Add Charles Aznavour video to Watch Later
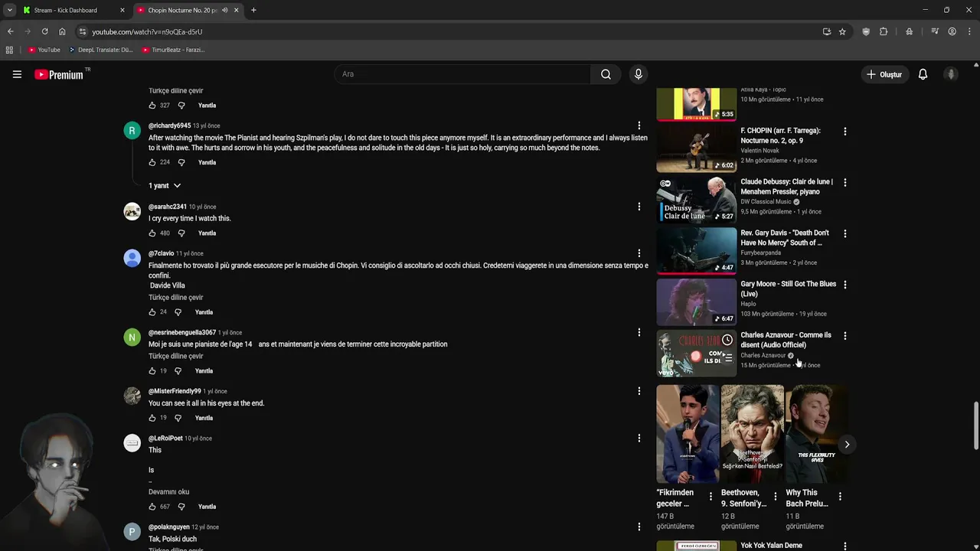Screen dimensions: 980x551 point(727,340)
